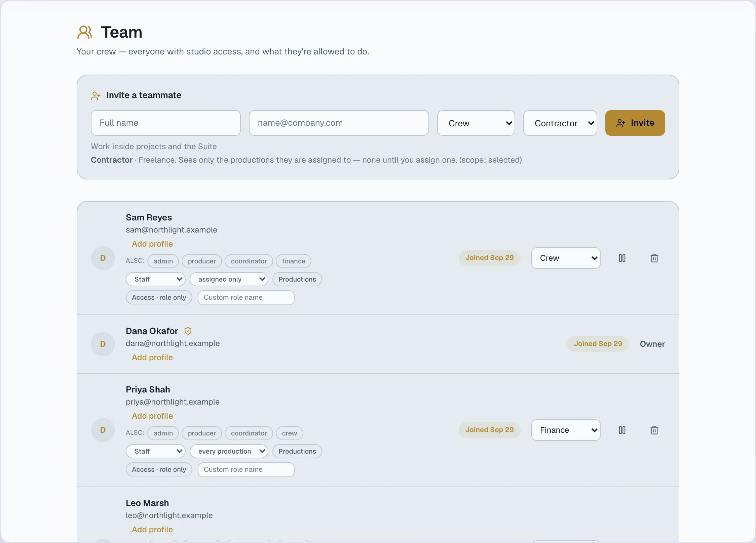Focus Sam Reyes's Custom role name field

point(246,298)
